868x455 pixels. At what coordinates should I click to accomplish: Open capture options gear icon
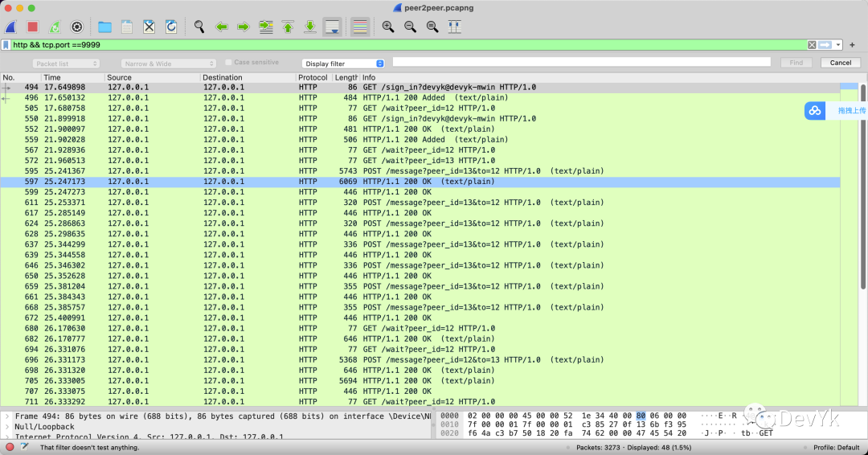coord(76,27)
